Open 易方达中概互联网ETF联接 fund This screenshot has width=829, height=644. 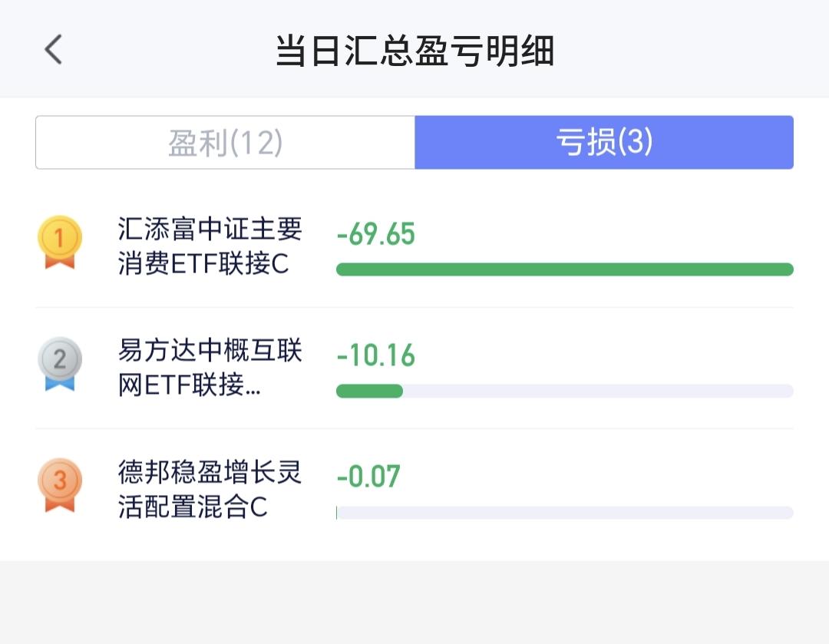coord(210,368)
